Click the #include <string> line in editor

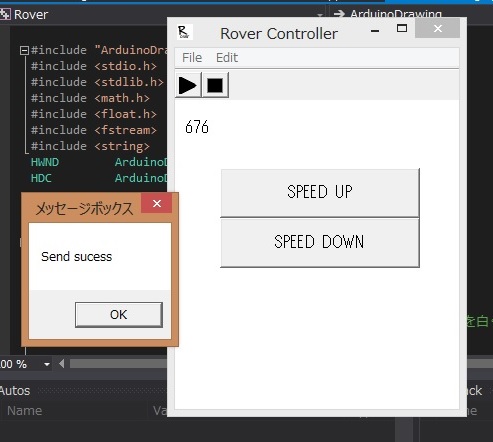(90, 146)
